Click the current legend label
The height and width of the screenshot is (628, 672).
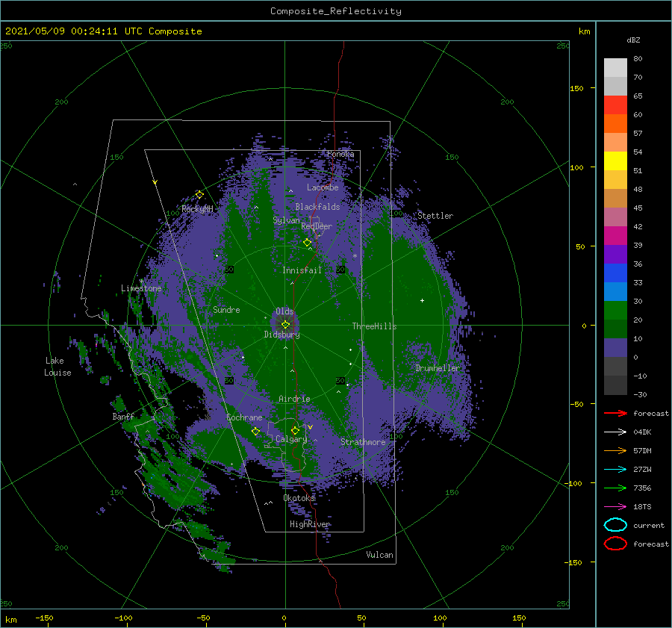tap(649, 525)
